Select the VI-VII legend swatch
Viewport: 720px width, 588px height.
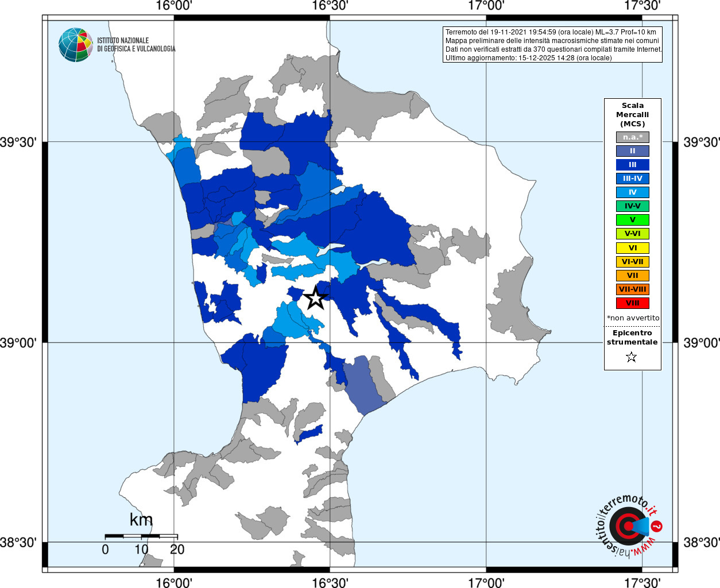point(633,262)
